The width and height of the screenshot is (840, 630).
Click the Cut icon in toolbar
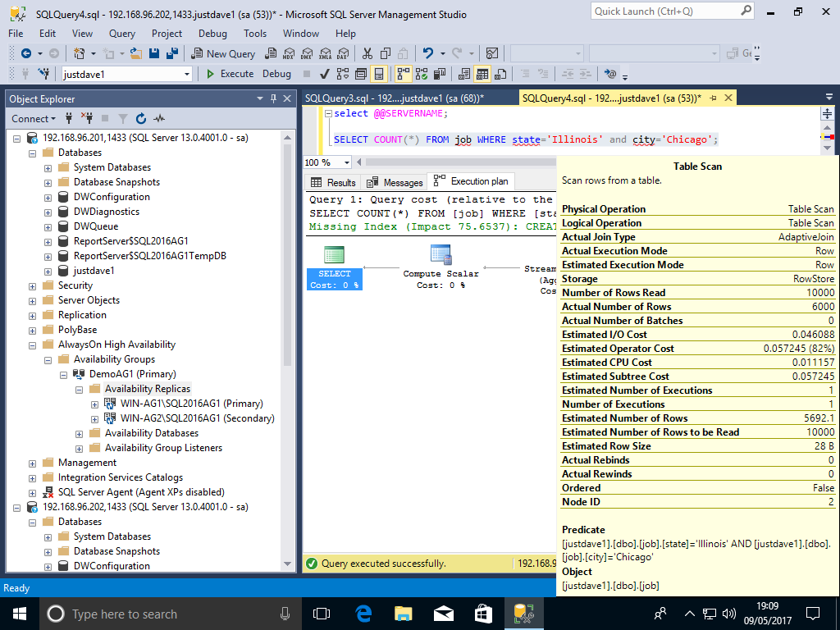367,53
